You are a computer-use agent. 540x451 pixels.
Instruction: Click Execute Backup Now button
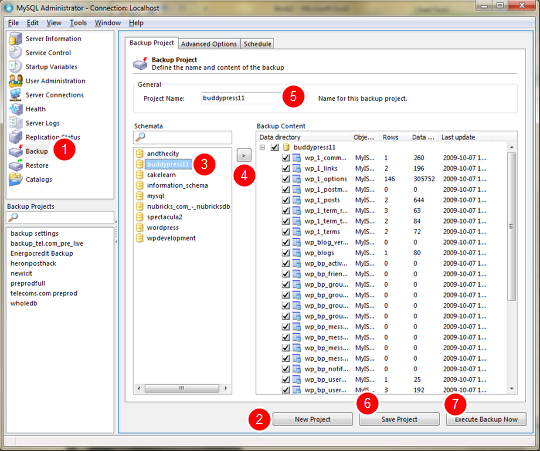click(x=486, y=420)
